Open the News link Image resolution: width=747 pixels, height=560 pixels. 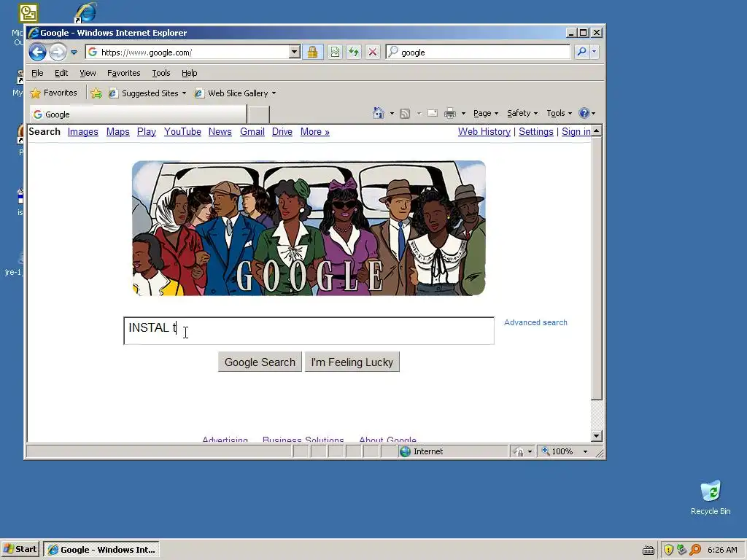pyautogui.click(x=220, y=132)
